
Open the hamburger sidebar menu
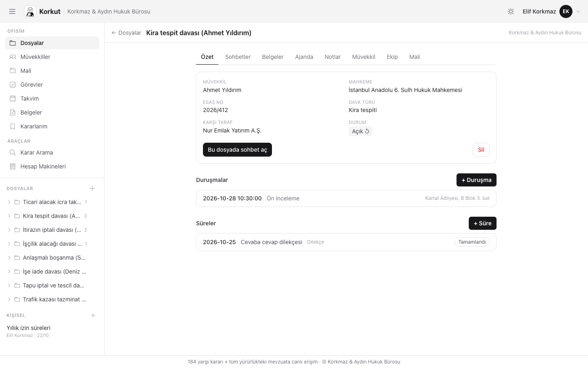(12, 11)
